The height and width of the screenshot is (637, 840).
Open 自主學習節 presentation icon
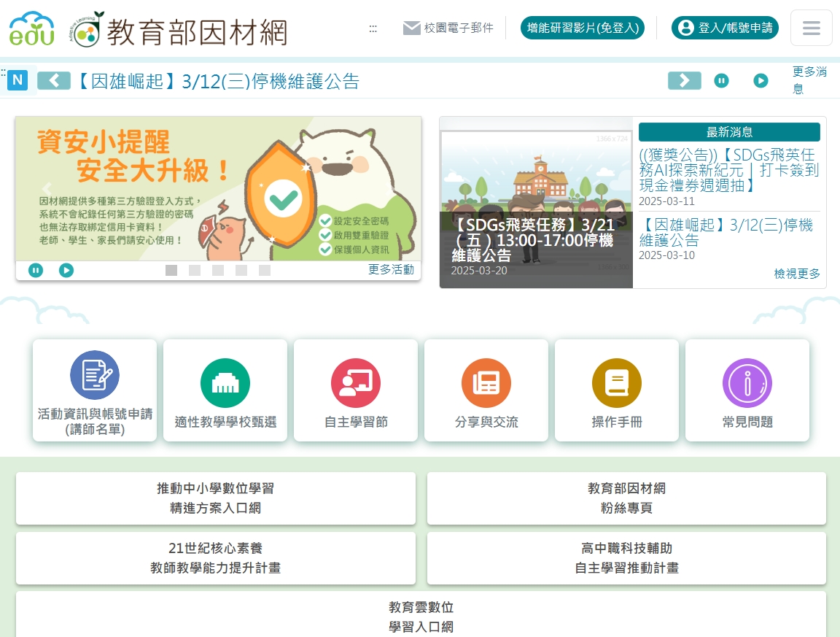pyautogui.click(x=356, y=383)
